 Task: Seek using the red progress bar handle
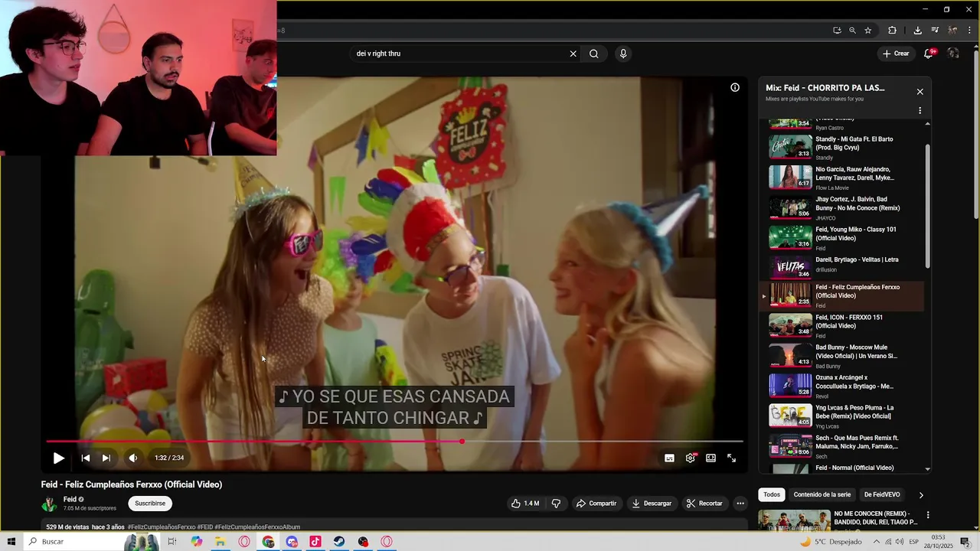[462, 442]
